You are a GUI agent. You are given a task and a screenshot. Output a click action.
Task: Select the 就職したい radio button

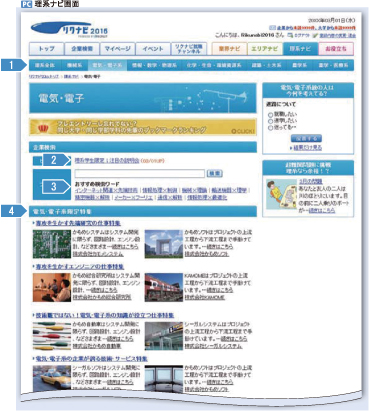271,114
